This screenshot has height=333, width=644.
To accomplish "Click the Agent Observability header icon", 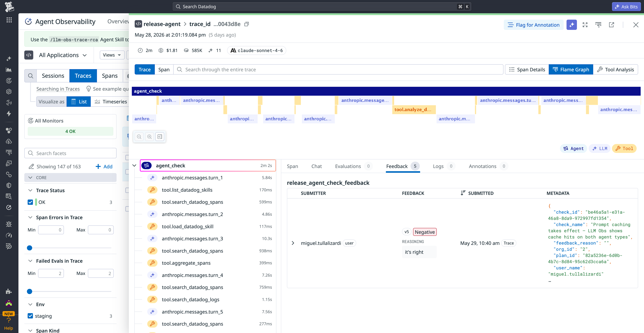I will [x=28, y=21].
